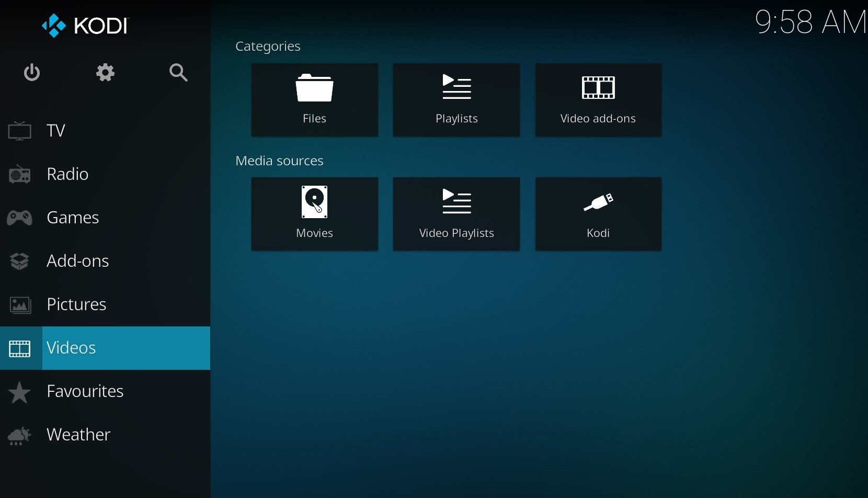Open Favourites menu label

pyautogui.click(x=85, y=391)
